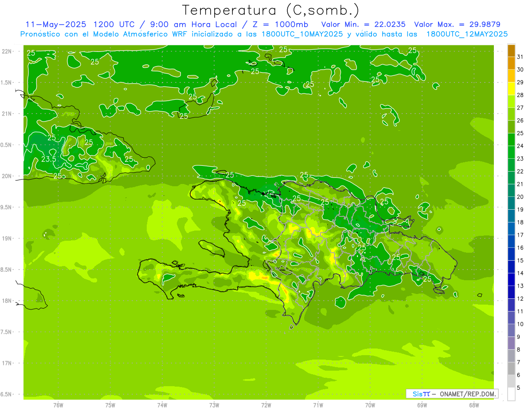Click the '19N' latitude axis label
Image resolution: width=532 pixels, height=411 pixels.
tap(6, 239)
